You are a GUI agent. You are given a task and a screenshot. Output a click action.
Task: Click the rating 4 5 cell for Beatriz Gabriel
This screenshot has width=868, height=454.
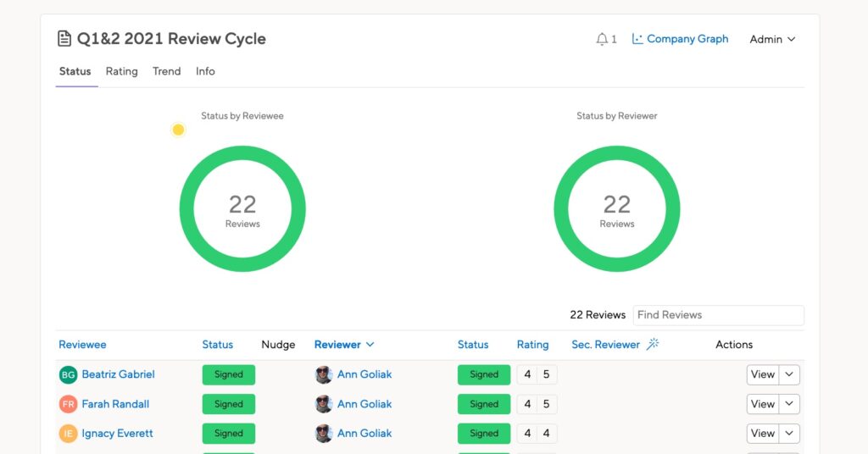pos(537,375)
